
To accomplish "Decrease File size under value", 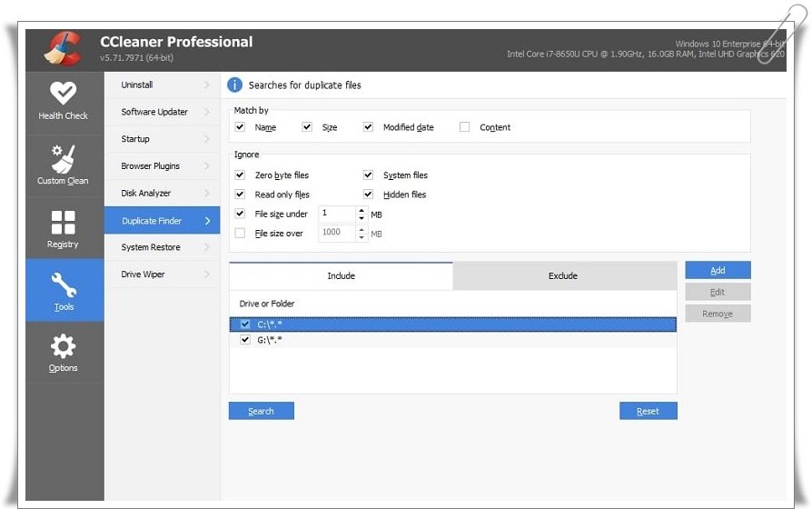I will [x=361, y=218].
